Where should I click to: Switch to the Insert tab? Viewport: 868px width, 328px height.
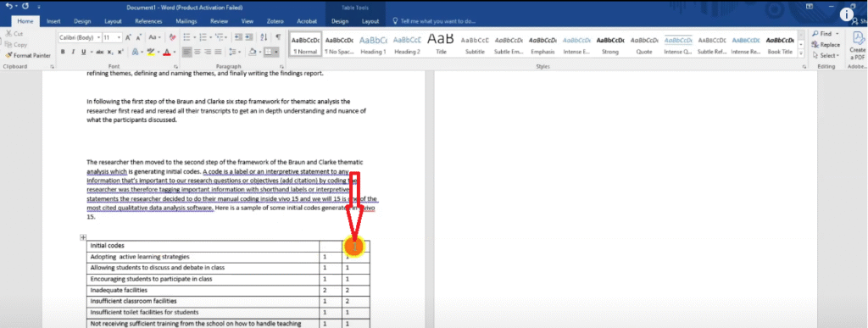point(53,21)
